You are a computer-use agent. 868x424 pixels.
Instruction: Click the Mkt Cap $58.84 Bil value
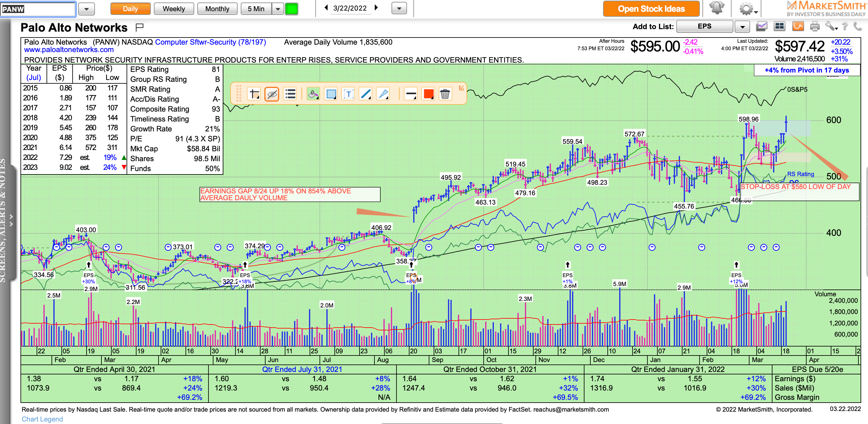pyautogui.click(x=203, y=149)
